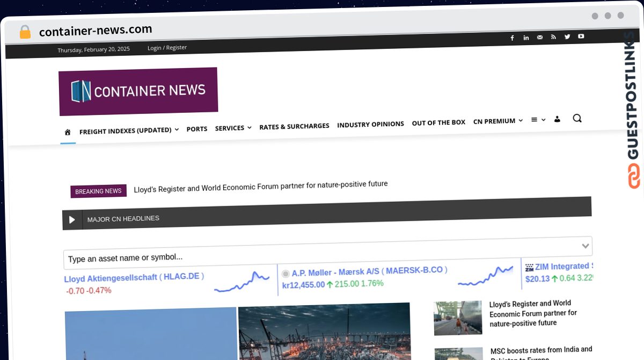Click the Lloyd's Register article thumbnail
Image resolution: width=644 pixels, height=360 pixels.
pyautogui.click(x=458, y=318)
